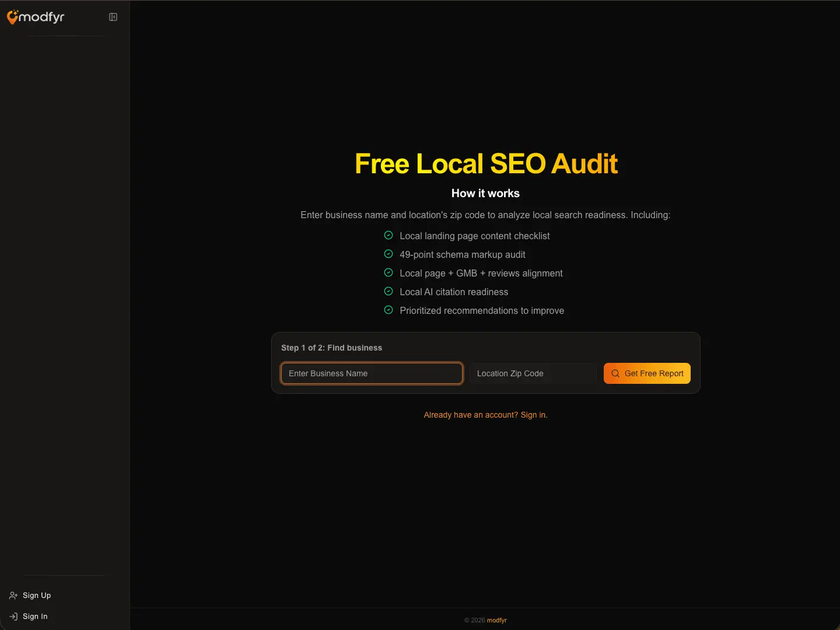Open the modfyr link in the footer
This screenshot has height=630, width=840.
(497, 620)
